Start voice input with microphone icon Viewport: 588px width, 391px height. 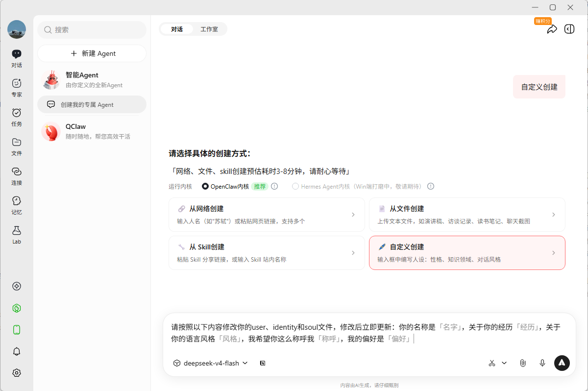(x=542, y=363)
